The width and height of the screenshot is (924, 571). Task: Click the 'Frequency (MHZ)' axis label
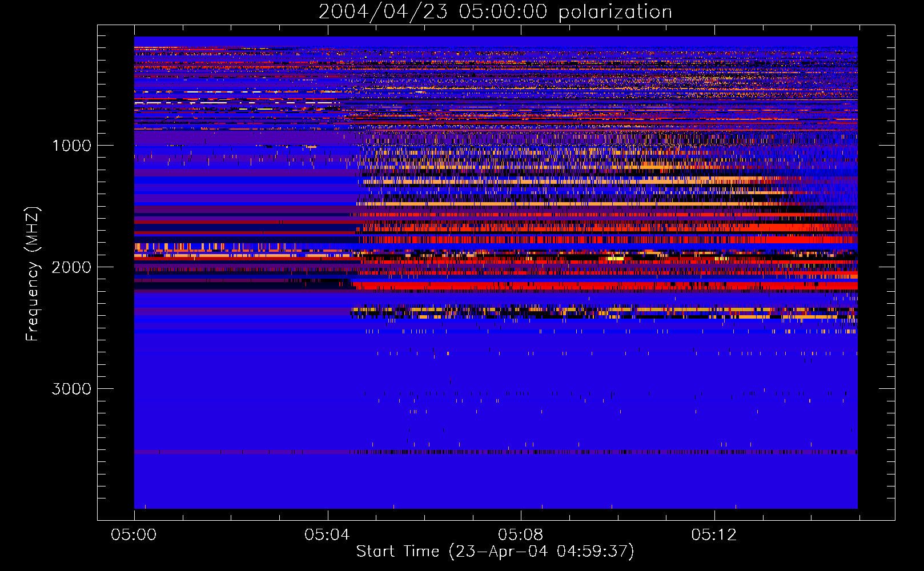point(32,274)
